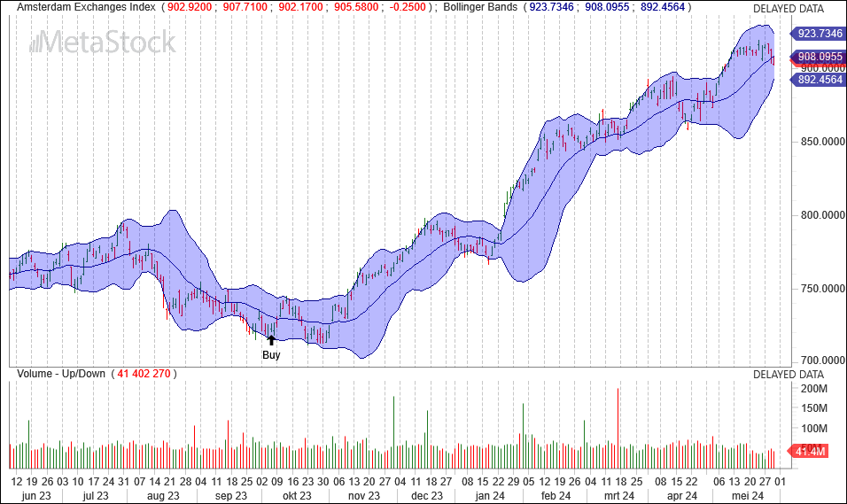
Task: Click the MetaStock watermark logo
Action: [100, 43]
